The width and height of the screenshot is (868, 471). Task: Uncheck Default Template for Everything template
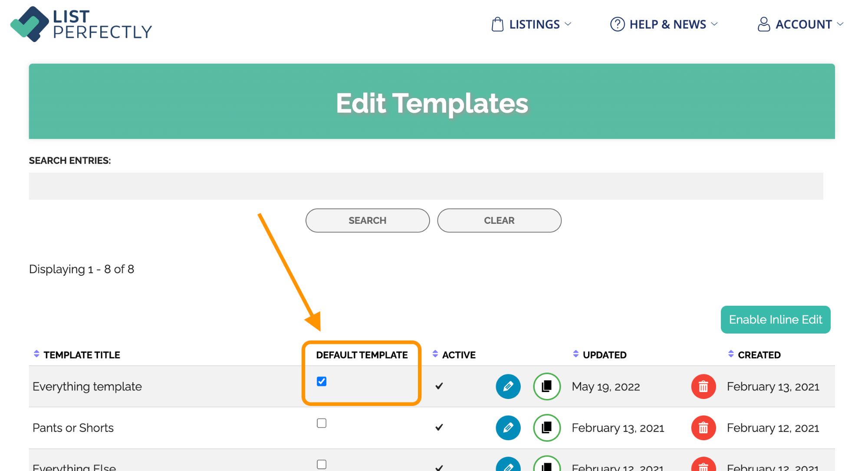point(321,381)
